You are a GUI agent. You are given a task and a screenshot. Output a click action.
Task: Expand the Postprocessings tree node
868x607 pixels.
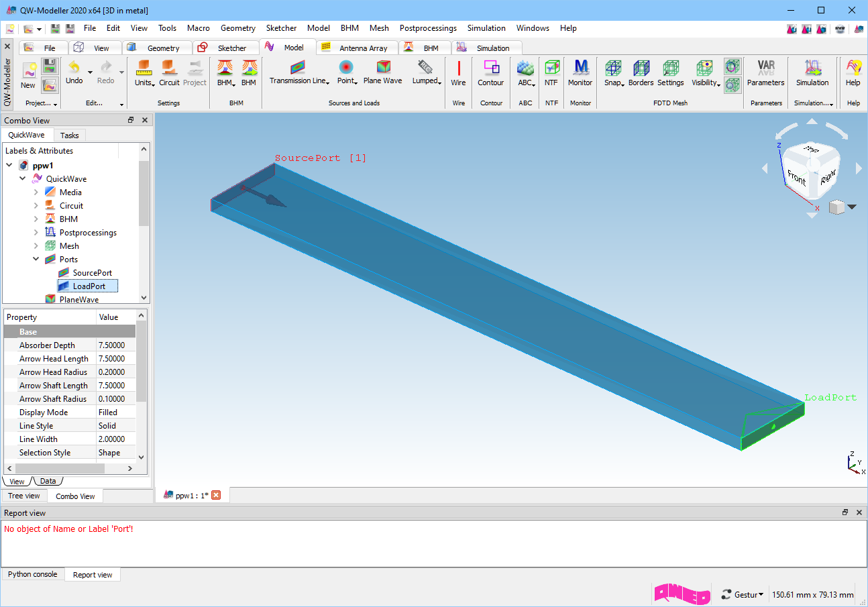[x=36, y=233]
